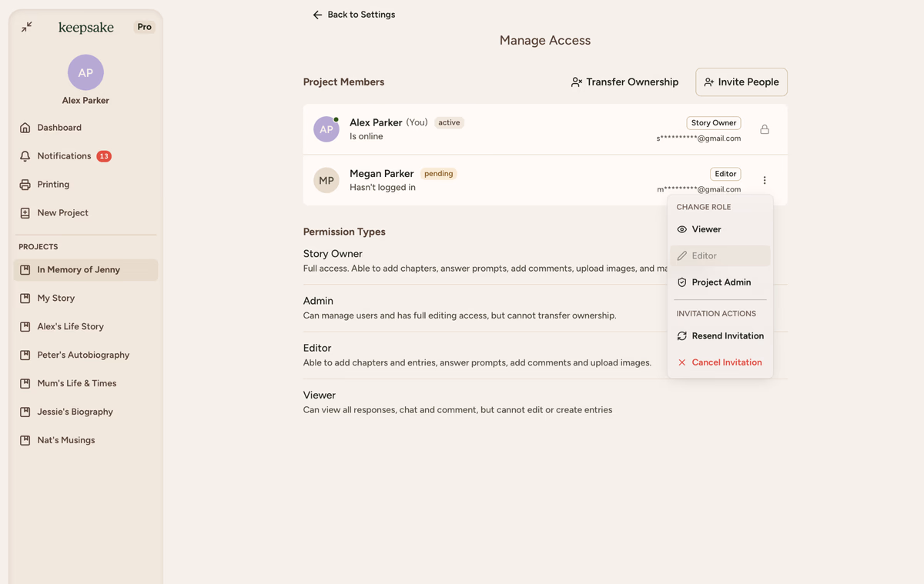This screenshot has width=924, height=584.
Task: Click the red notifications count badge
Action: (104, 156)
